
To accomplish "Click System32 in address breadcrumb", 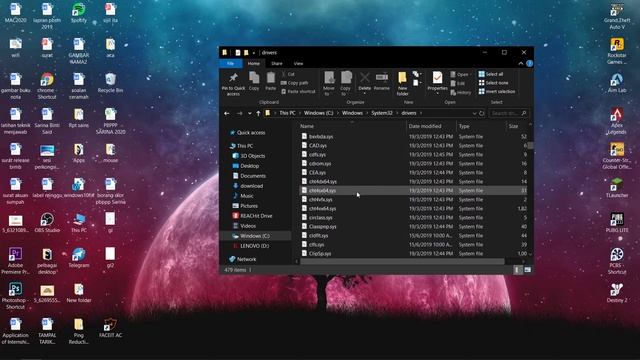I will (382, 113).
